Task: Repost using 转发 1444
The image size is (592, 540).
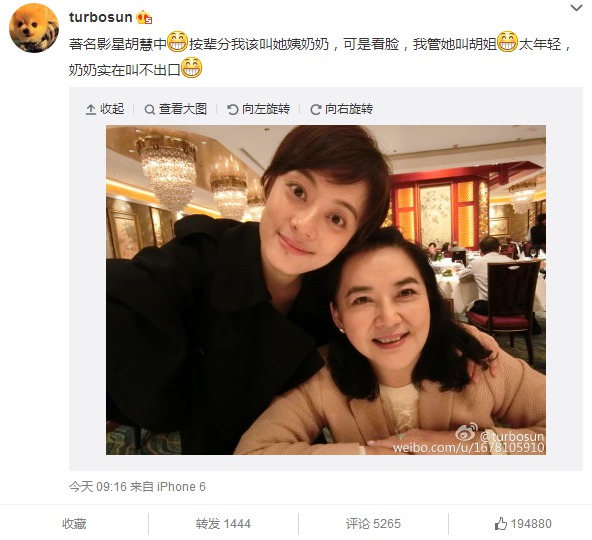Action: pos(223,524)
